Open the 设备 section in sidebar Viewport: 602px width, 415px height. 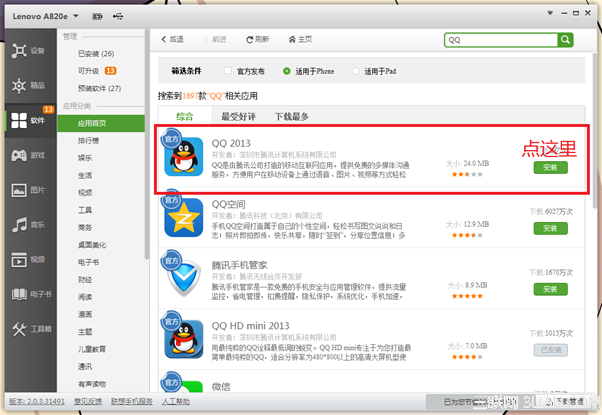click(30, 51)
